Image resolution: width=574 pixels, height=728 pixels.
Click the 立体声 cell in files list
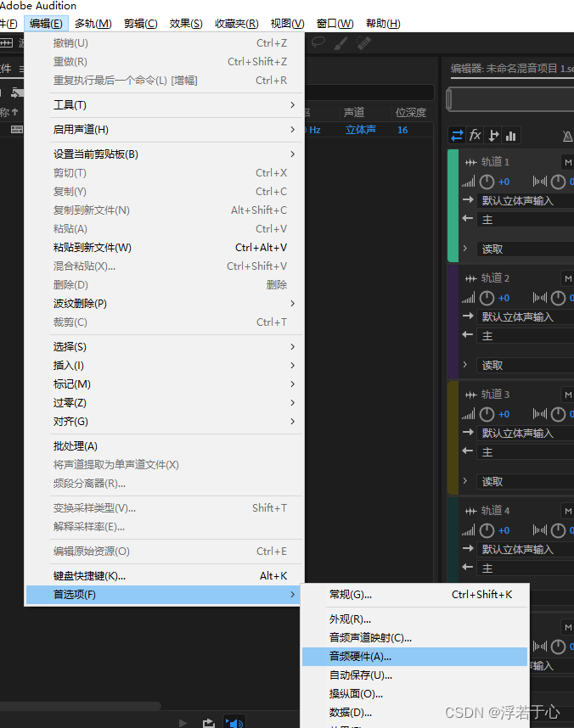tap(361, 130)
